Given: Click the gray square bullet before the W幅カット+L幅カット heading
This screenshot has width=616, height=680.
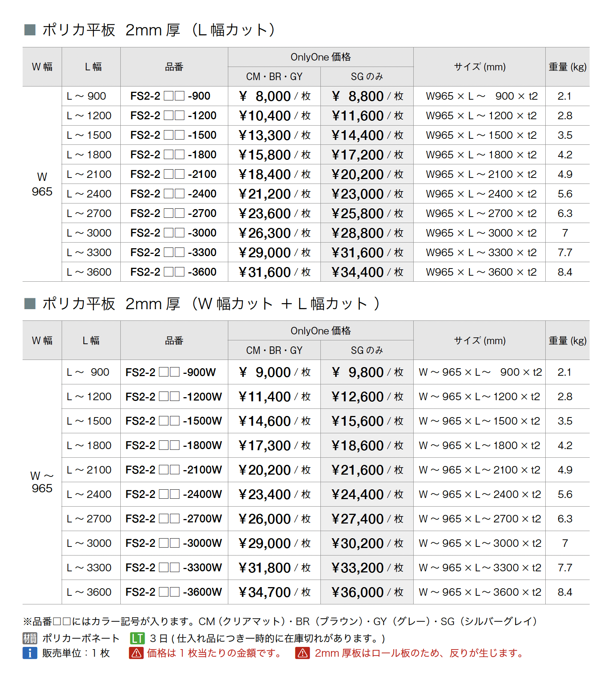Looking at the screenshot, I should (30, 304).
